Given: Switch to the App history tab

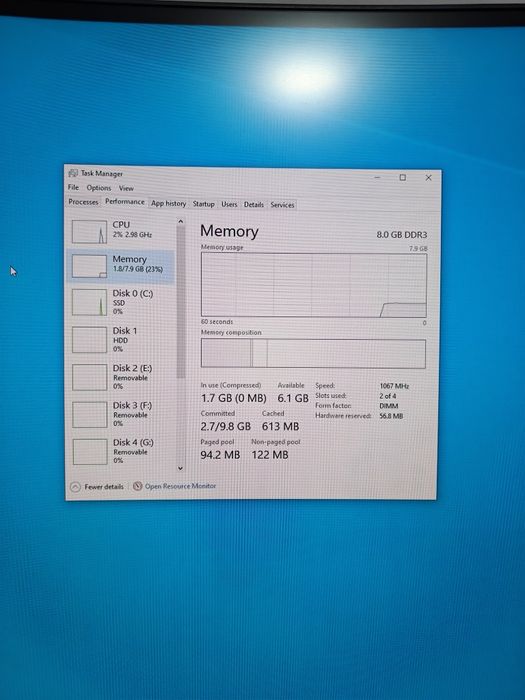Looking at the screenshot, I should [x=168, y=203].
